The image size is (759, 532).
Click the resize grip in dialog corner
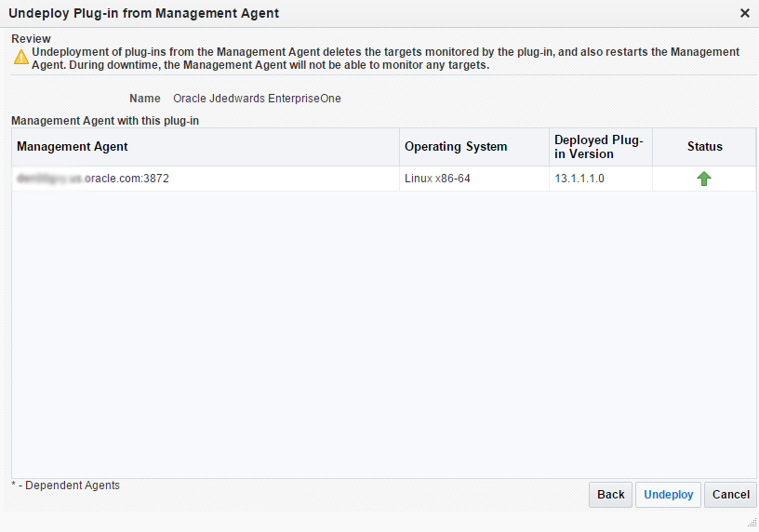coord(751,524)
